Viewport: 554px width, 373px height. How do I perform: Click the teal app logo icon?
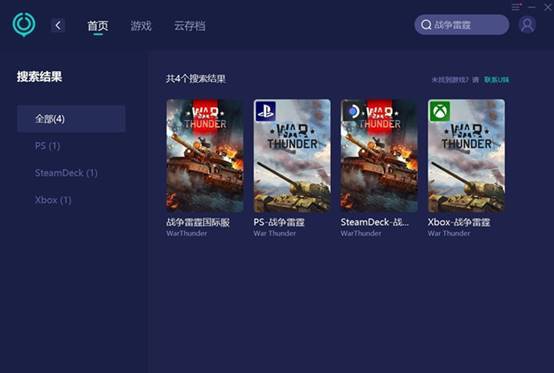(x=24, y=24)
